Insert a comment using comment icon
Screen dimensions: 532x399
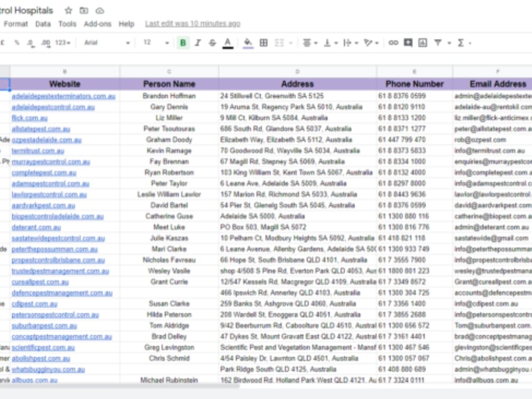(408, 43)
